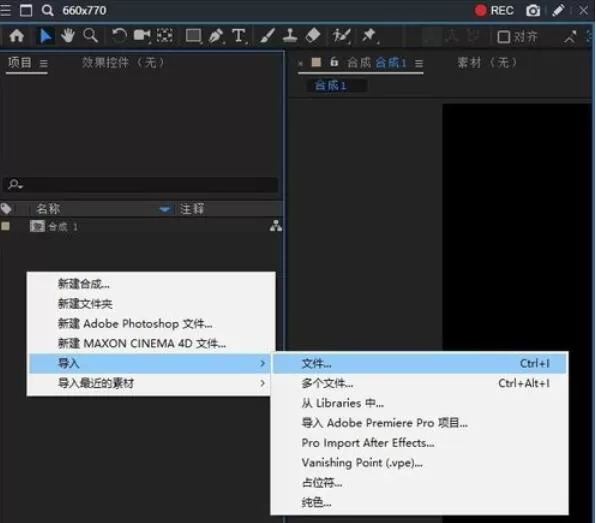The image size is (596, 523).
Task: Select the Puppet Pin tool
Action: point(369,36)
